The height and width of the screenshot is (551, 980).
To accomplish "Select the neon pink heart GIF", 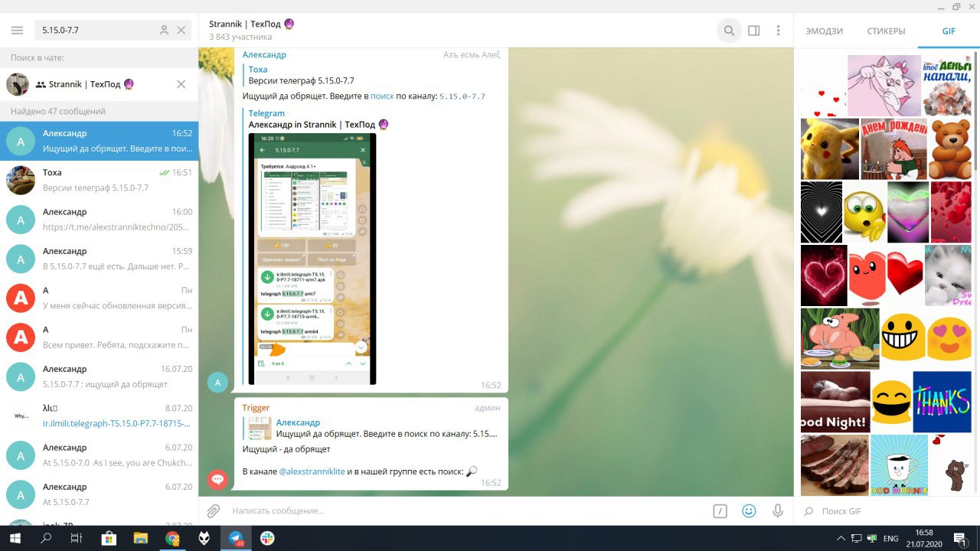I will click(824, 275).
